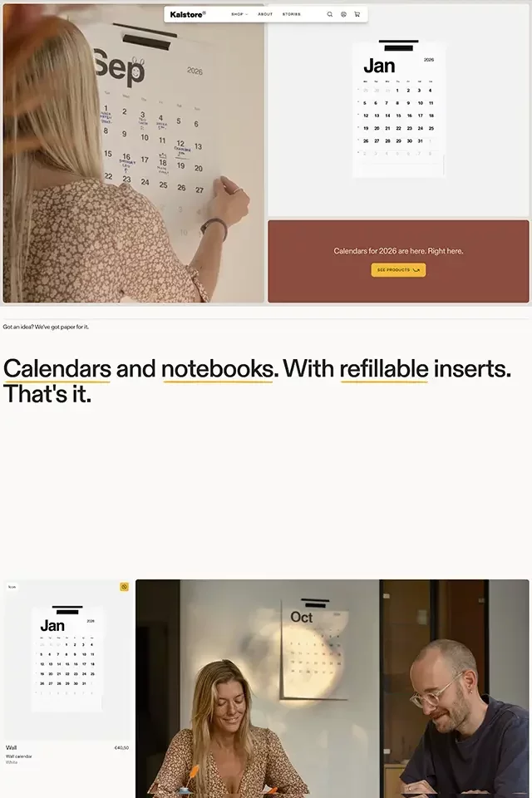Follow the underlined notebooks link in the headline

click(x=218, y=369)
